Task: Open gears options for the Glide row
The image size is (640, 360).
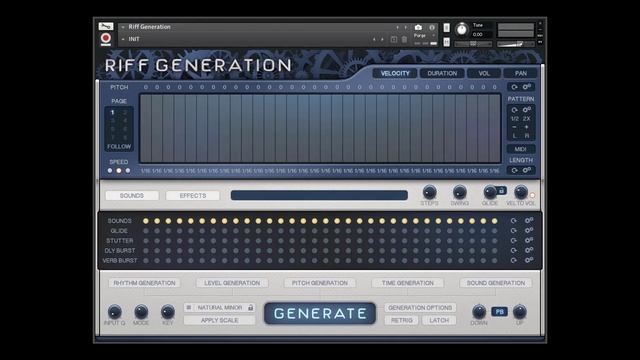Action: 529,230
